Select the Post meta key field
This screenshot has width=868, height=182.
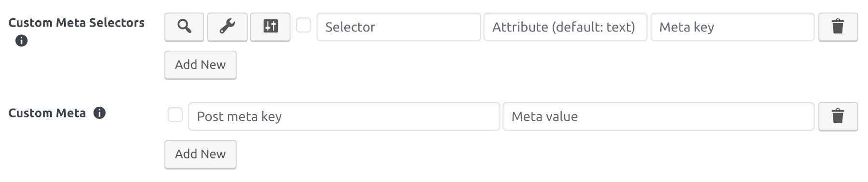pyautogui.click(x=344, y=116)
